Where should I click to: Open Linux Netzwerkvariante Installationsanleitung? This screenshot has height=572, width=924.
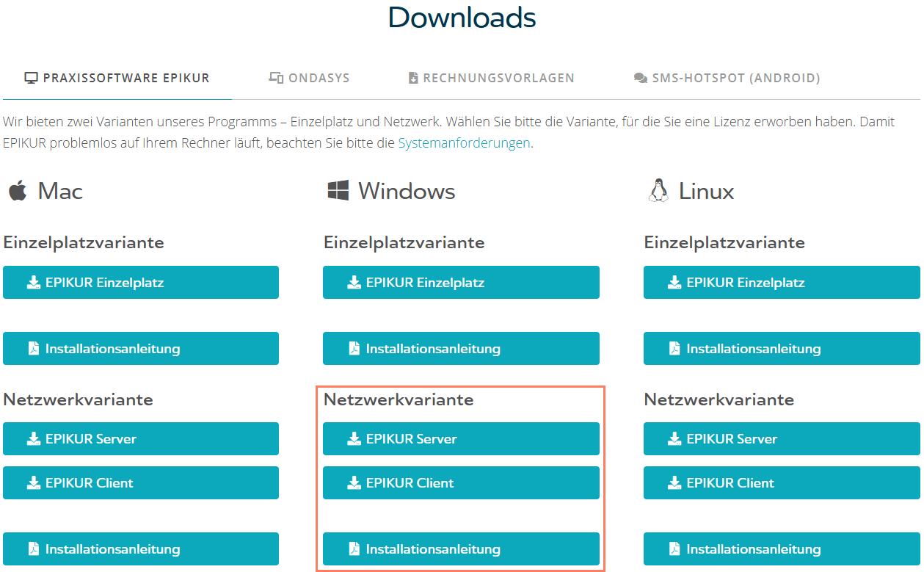pyautogui.click(x=782, y=549)
